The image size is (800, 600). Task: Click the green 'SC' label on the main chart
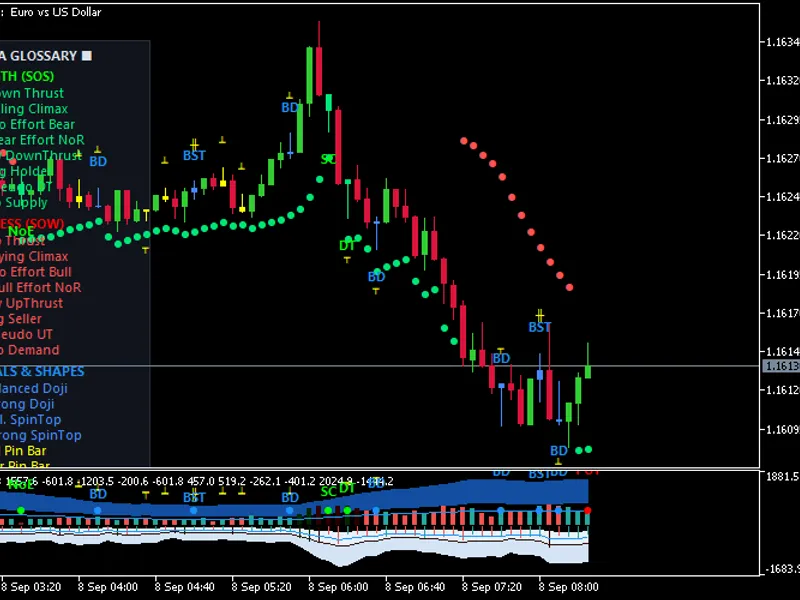(328, 159)
